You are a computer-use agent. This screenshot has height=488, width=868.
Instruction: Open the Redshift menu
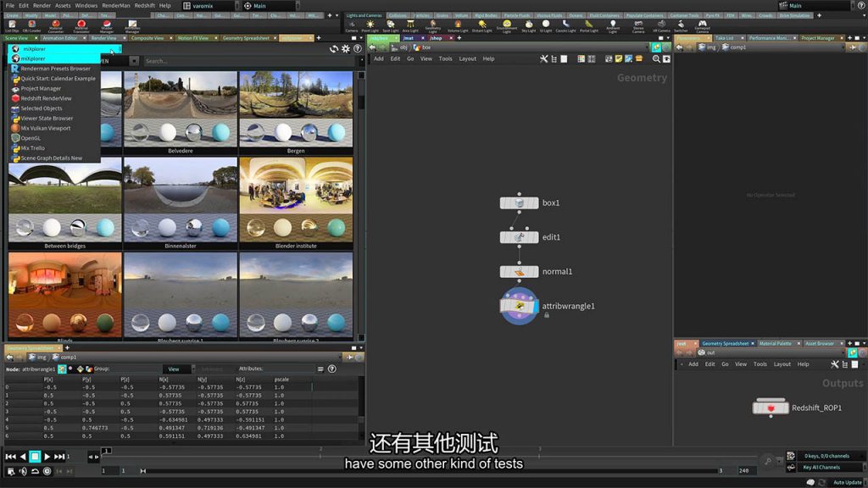tap(144, 6)
